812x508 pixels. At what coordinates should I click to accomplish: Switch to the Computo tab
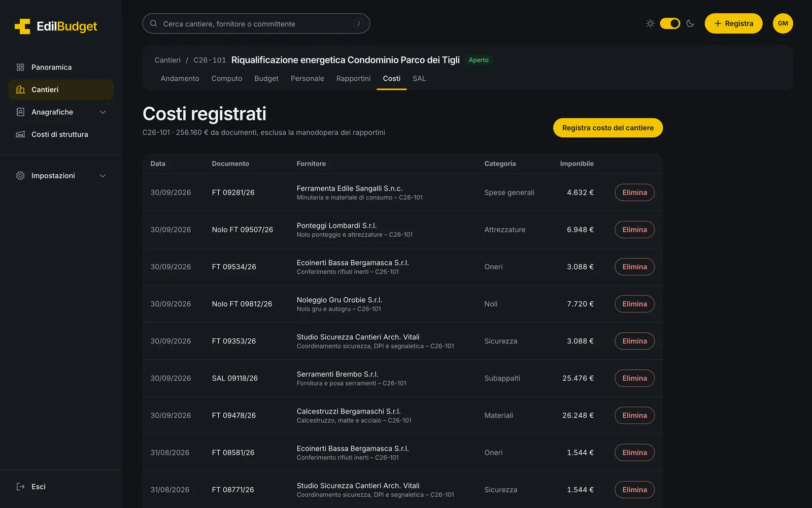(x=227, y=79)
